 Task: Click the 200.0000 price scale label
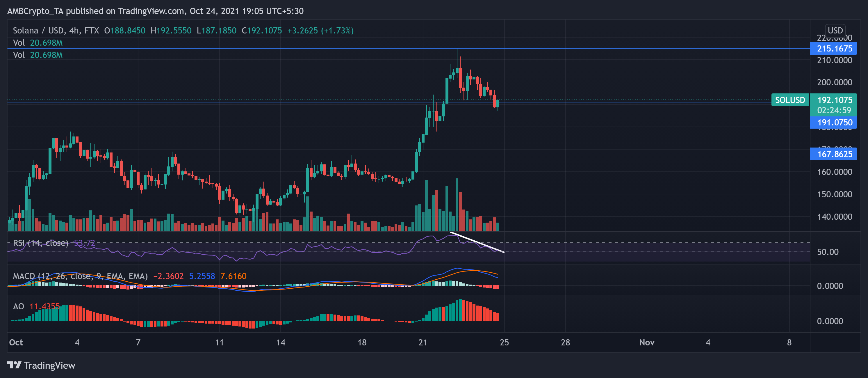[x=834, y=82]
